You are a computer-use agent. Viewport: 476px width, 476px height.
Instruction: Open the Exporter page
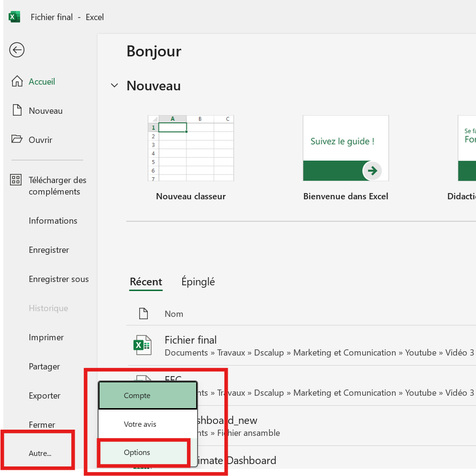[x=44, y=396]
